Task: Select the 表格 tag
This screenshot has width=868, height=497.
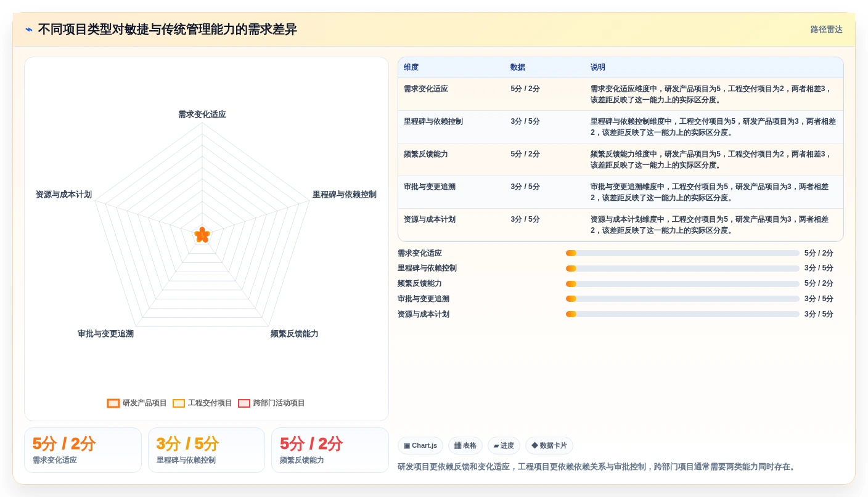Action: click(x=465, y=445)
